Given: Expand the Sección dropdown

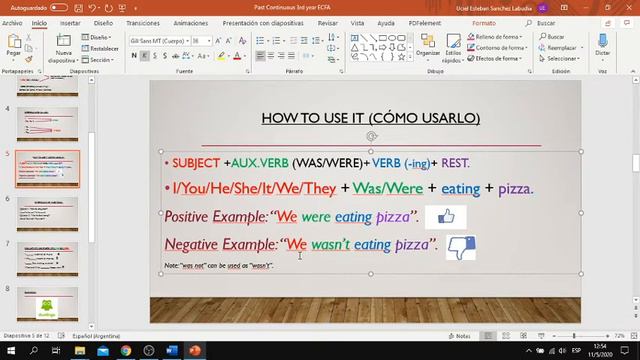Looking at the screenshot, I should click(98, 60).
